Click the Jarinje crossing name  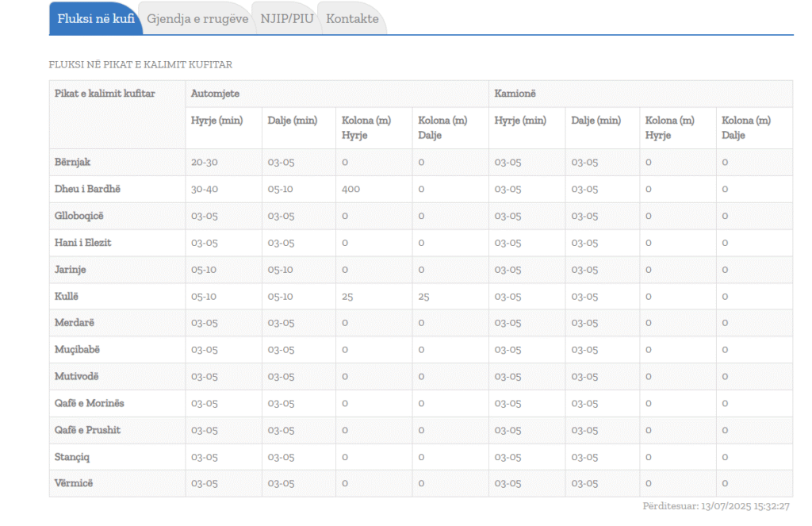click(x=71, y=270)
